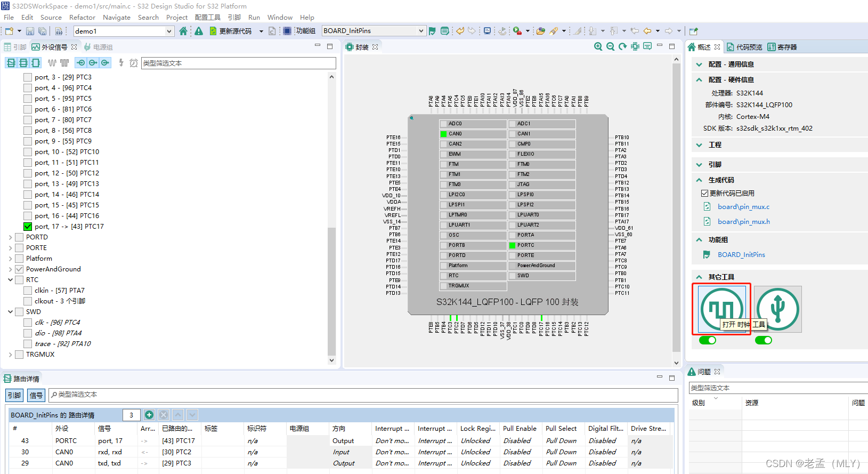Collapse the RTC tree node
Screen dimensions: 868x474
(x=10, y=280)
